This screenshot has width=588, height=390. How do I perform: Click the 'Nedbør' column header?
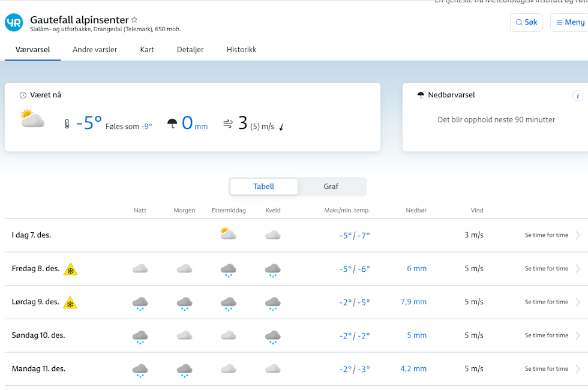[416, 211]
